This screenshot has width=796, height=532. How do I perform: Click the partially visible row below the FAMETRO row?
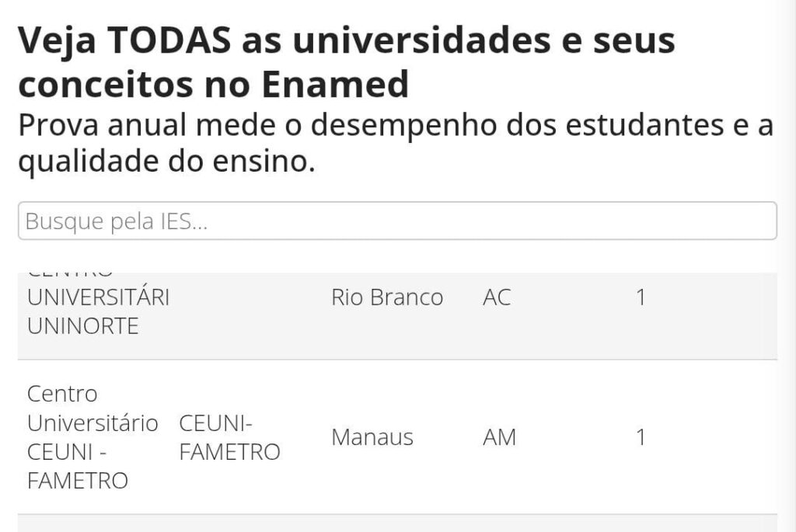pos(396,523)
